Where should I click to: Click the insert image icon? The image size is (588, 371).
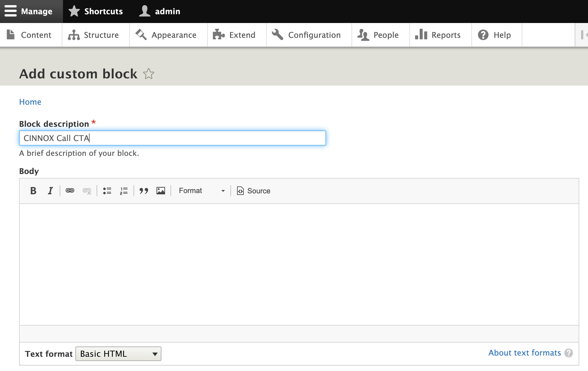tap(161, 191)
